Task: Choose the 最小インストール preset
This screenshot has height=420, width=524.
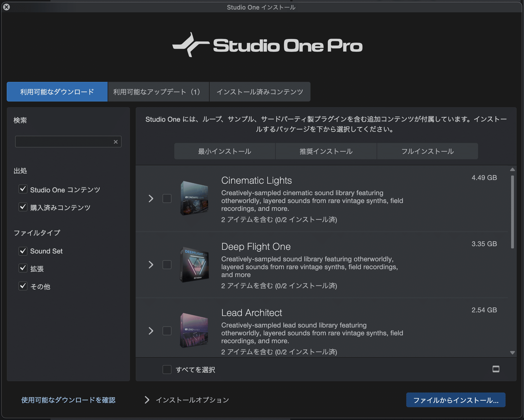Action: coord(225,151)
